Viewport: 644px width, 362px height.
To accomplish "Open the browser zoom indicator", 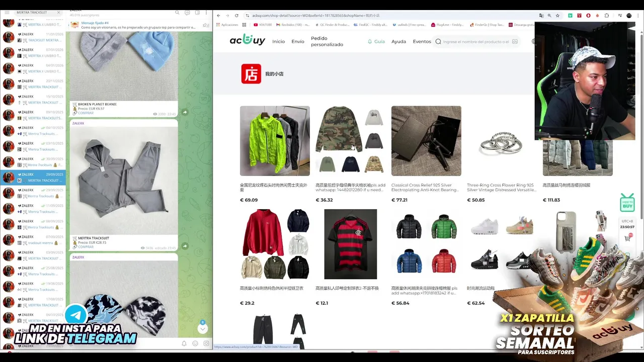I will click(x=549, y=16).
